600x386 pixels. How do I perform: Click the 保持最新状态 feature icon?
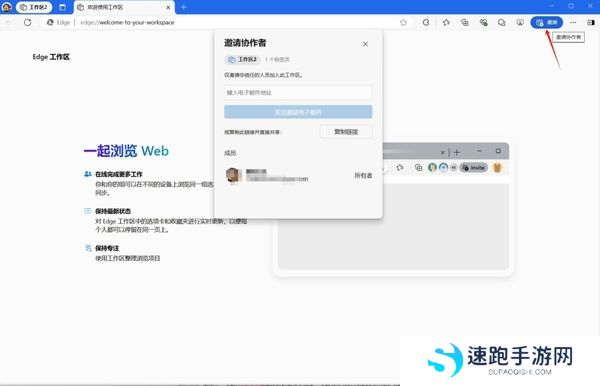tap(88, 211)
